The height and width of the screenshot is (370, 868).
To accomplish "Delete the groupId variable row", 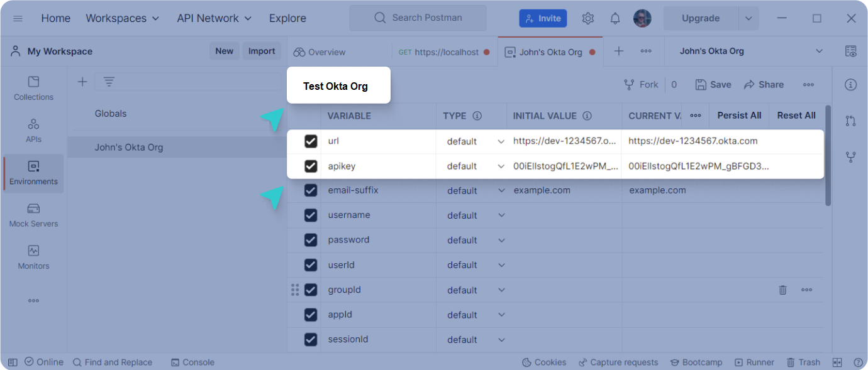I will pyautogui.click(x=782, y=290).
